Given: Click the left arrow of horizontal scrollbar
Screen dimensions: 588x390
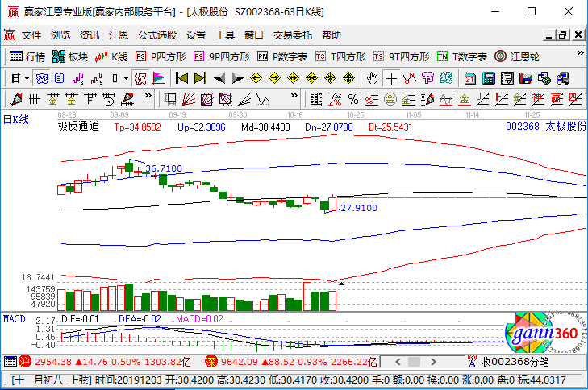Looking at the screenshot, I should click(398, 362).
